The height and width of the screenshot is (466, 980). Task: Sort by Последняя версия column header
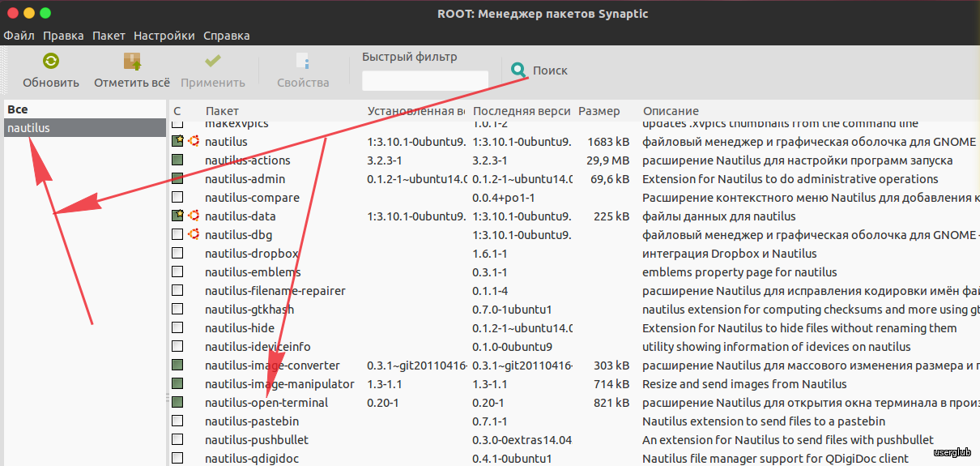pyautogui.click(x=520, y=111)
